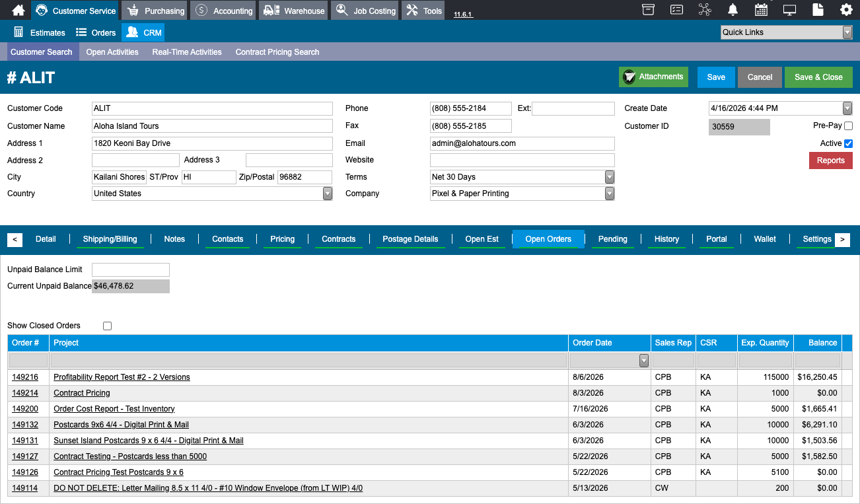This screenshot has height=504, width=860.
Task: Open the calendar icon in top bar
Action: pyautogui.click(x=761, y=10)
